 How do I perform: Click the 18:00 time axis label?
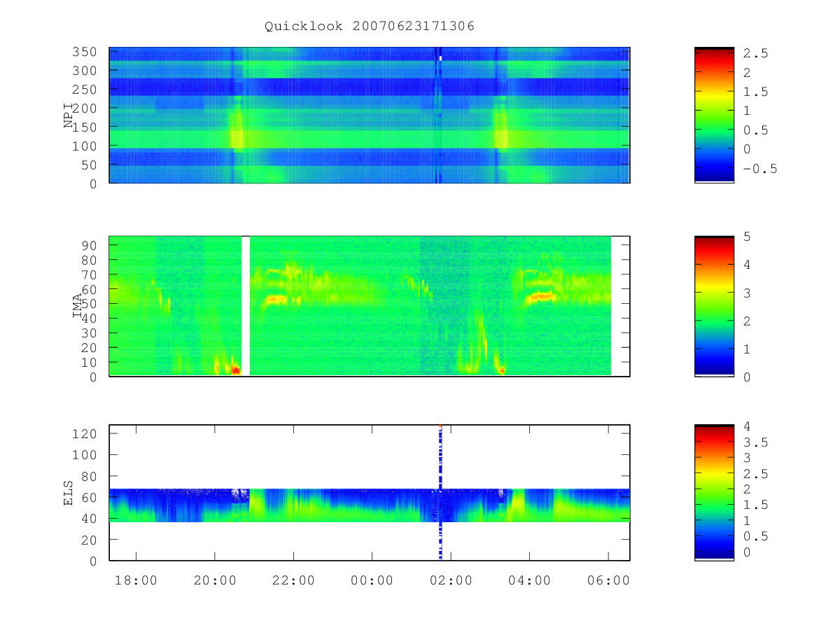(x=136, y=581)
